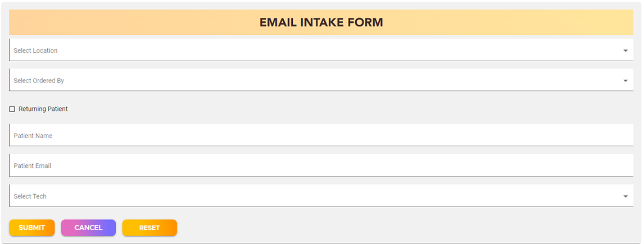Focus the Patient Name input field
644x244 pixels.
coord(320,136)
